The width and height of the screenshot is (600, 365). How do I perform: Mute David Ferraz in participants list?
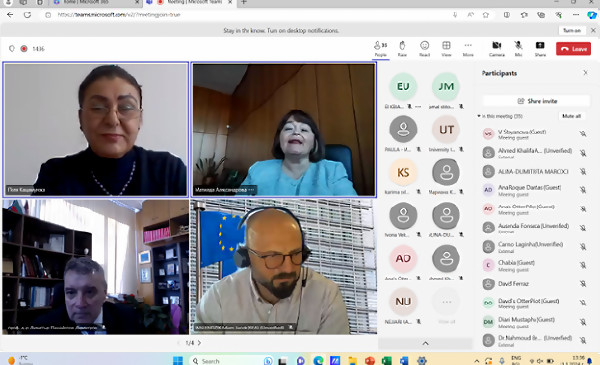(583, 284)
